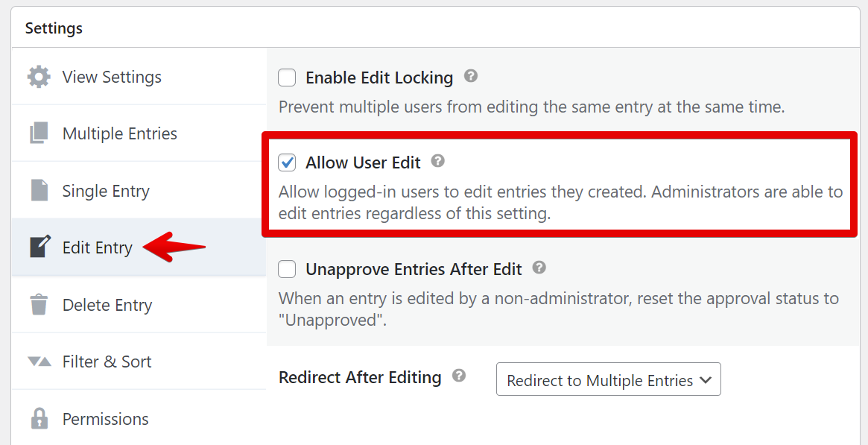Image resolution: width=868 pixels, height=445 pixels.
Task: Show help for Redirect After Editing
Action: pos(459,376)
